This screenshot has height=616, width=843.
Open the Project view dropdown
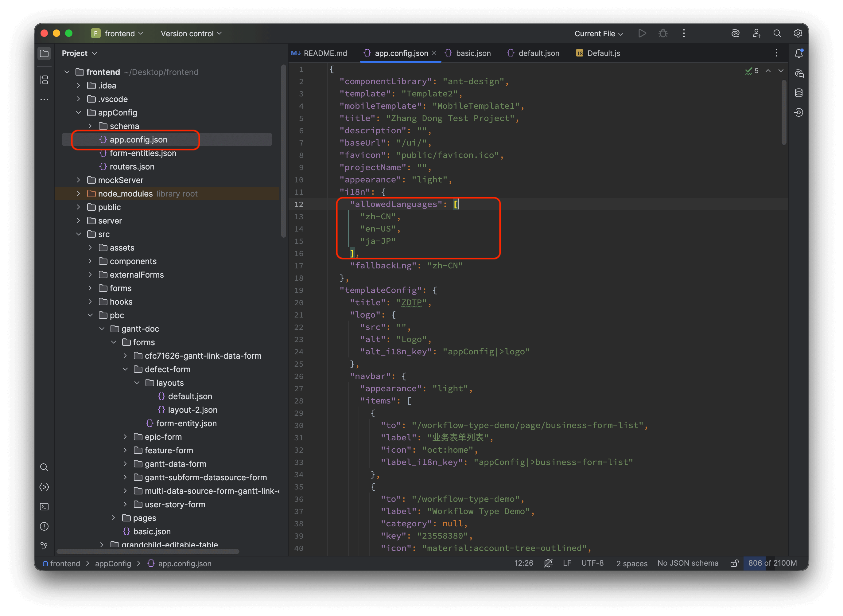pyautogui.click(x=79, y=53)
